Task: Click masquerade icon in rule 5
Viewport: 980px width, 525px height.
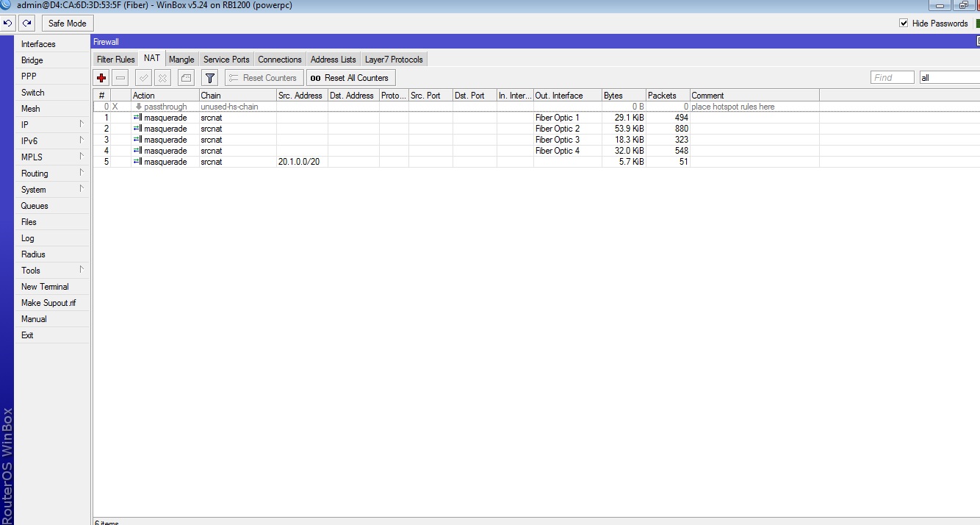Action: 137,162
